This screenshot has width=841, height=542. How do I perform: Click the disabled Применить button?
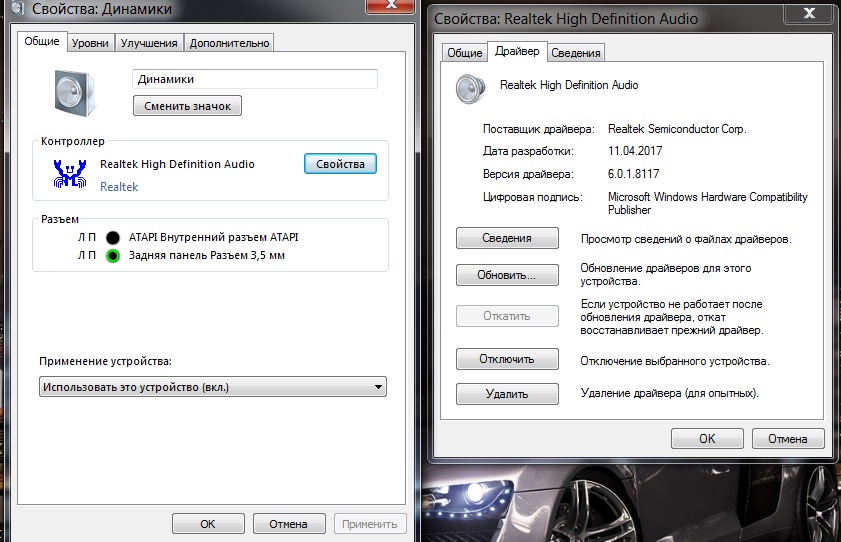370,524
